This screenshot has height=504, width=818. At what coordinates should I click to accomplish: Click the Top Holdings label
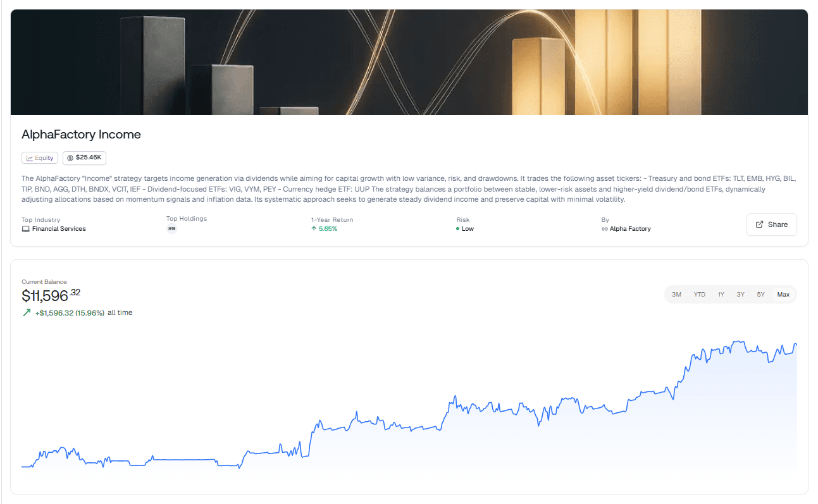pos(187,219)
